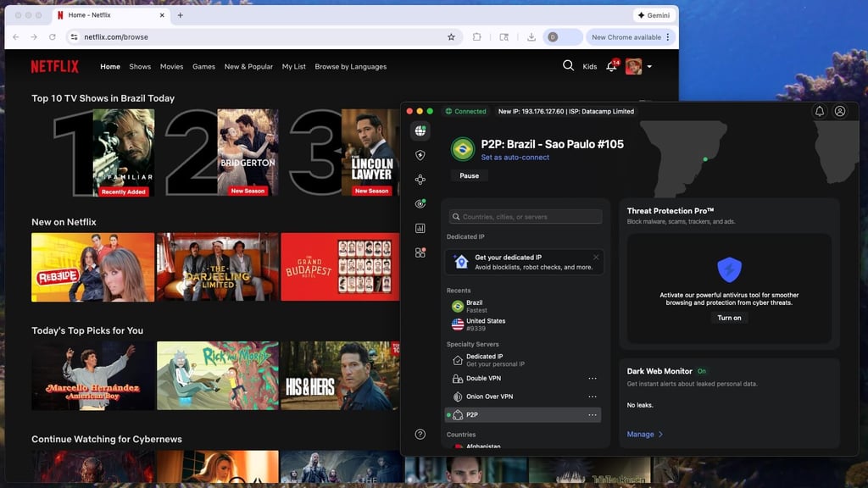Open P2P more options dots
The width and height of the screenshot is (868, 488).
tap(593, 415)
